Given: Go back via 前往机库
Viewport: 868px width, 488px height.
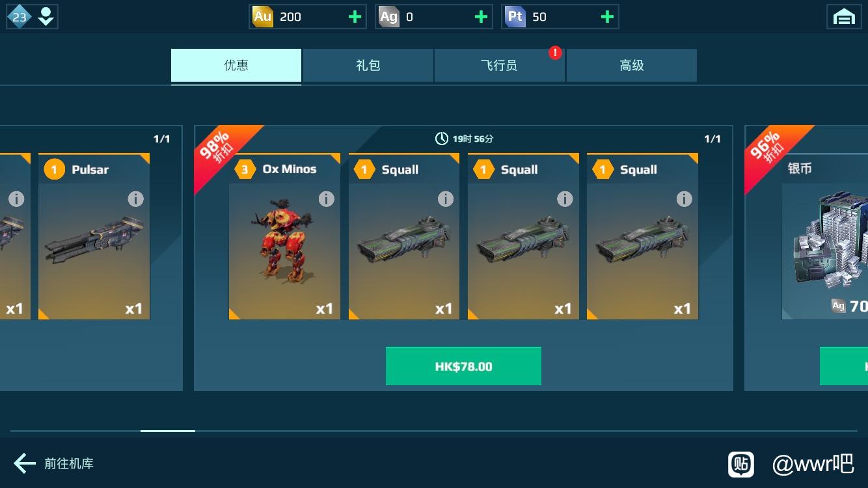Looking at the screenshot, I should (54, 463).
